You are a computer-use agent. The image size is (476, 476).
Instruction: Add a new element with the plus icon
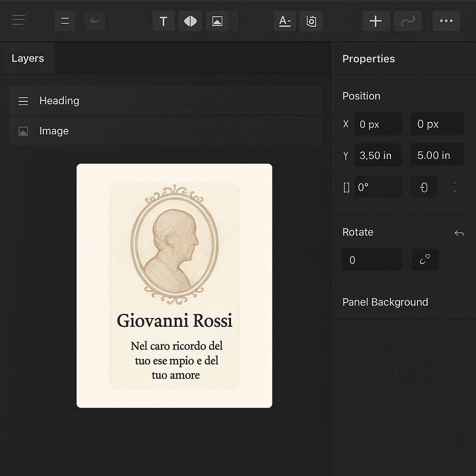(x=376, y=21)
